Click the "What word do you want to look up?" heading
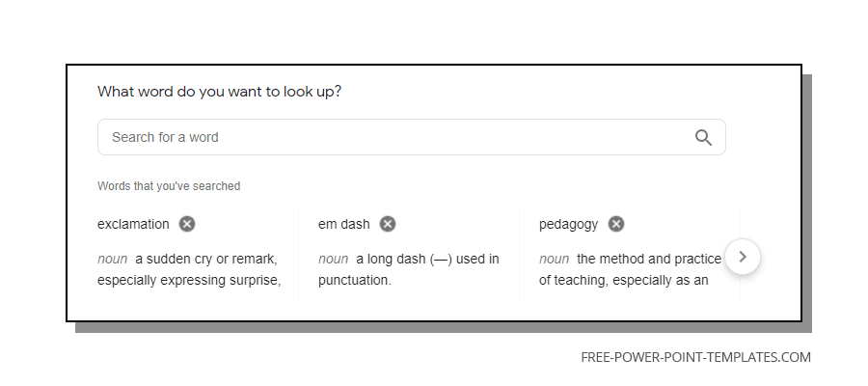Viewport: 868px width, 386px height. pos(219,92)
